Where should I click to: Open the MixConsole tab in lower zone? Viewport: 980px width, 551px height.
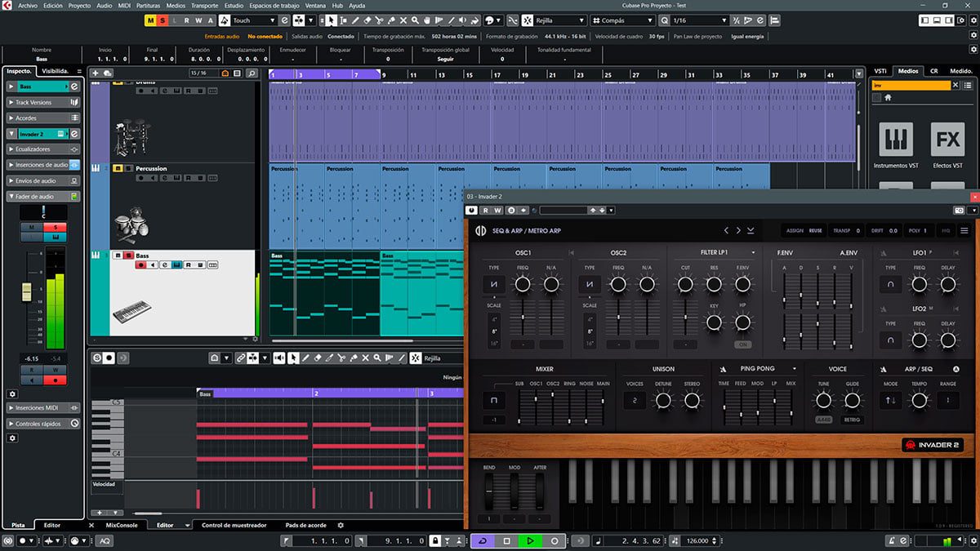click(122, 525)
